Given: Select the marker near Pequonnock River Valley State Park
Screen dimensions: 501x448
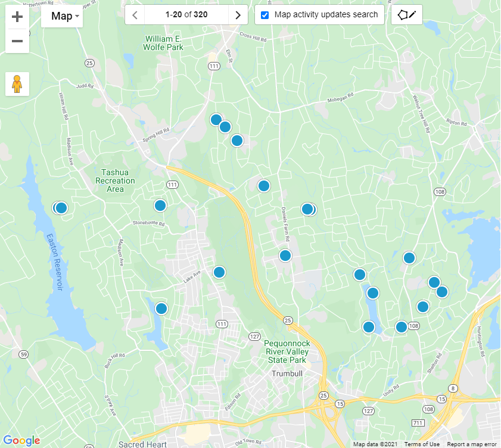Looking at the screenshot, I should click(368, 326).
